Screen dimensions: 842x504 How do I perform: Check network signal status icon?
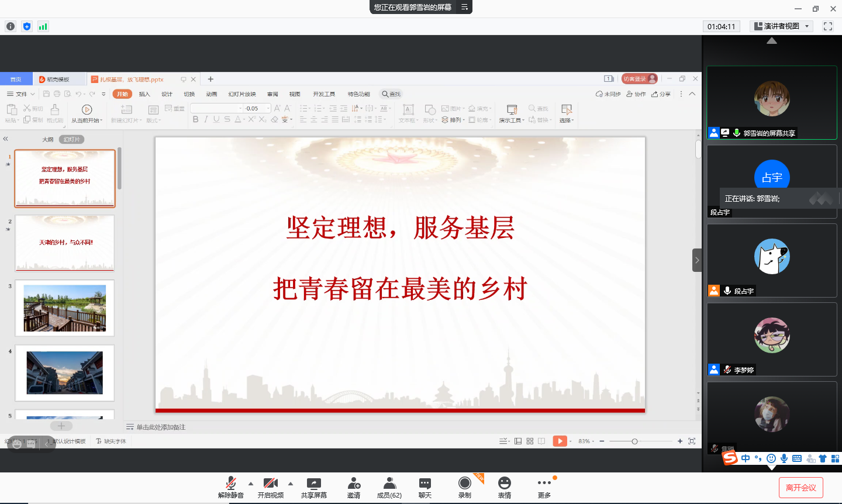(x=43, y=26)
